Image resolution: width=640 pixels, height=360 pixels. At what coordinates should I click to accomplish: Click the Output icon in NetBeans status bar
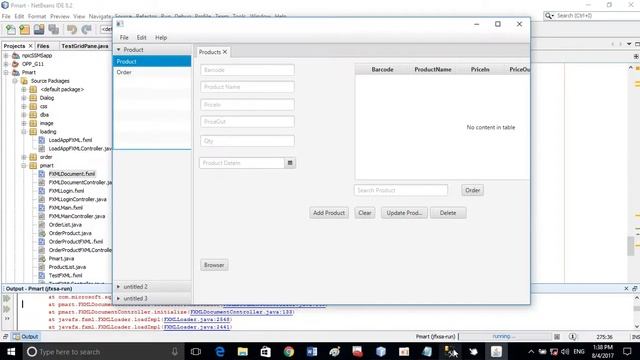coord(25,337)
